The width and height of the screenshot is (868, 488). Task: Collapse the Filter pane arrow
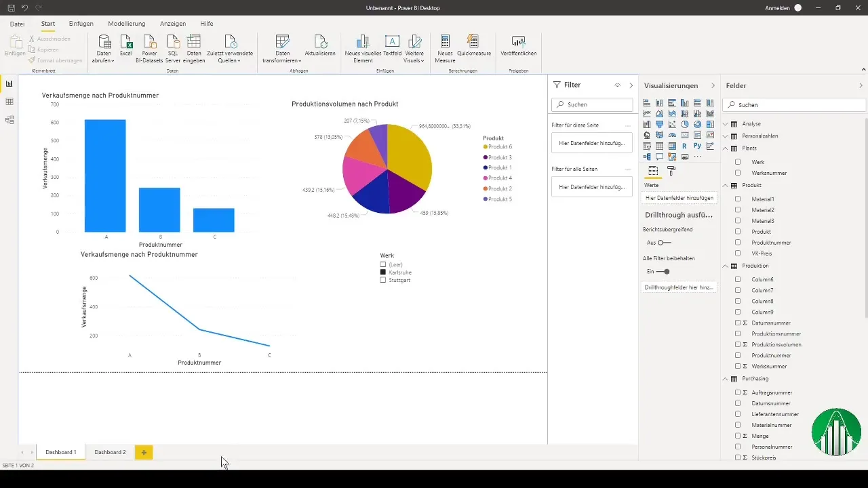[x=631, y=85]
